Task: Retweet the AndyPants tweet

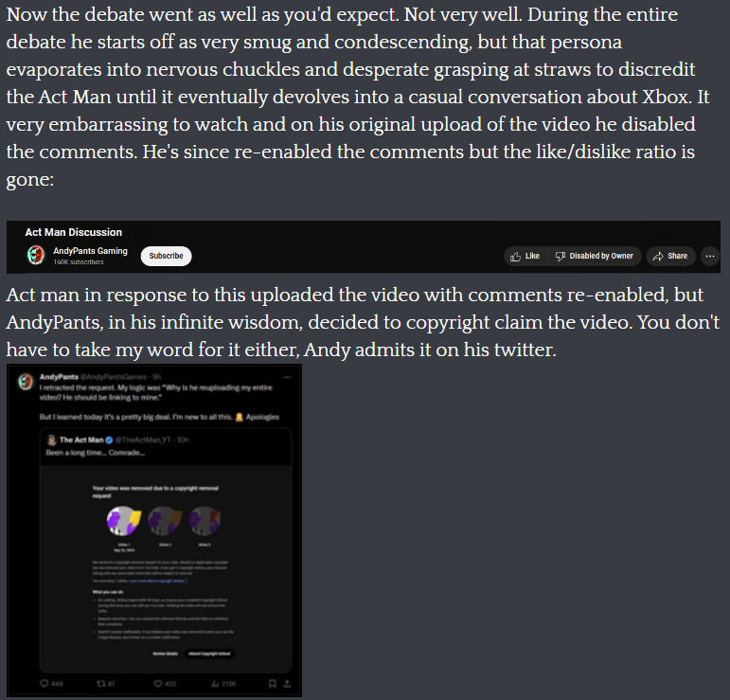Action: click(101, 683)
